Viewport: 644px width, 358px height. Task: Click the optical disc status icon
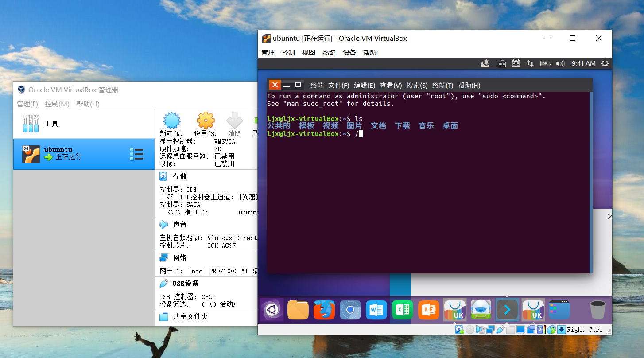click(x=469, y=330)
